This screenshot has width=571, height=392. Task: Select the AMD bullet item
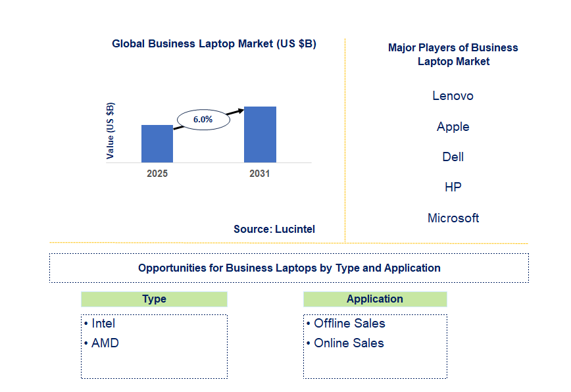click(x=101, y=343)
